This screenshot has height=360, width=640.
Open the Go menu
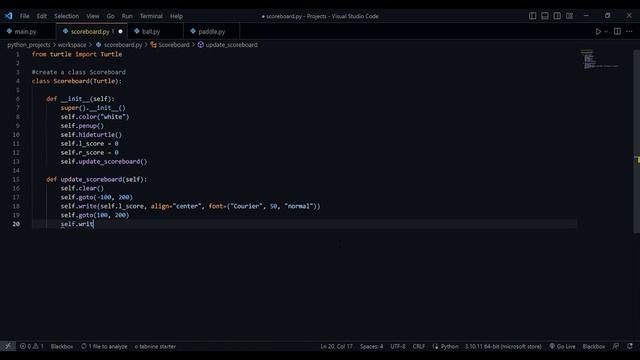point(111,16)
